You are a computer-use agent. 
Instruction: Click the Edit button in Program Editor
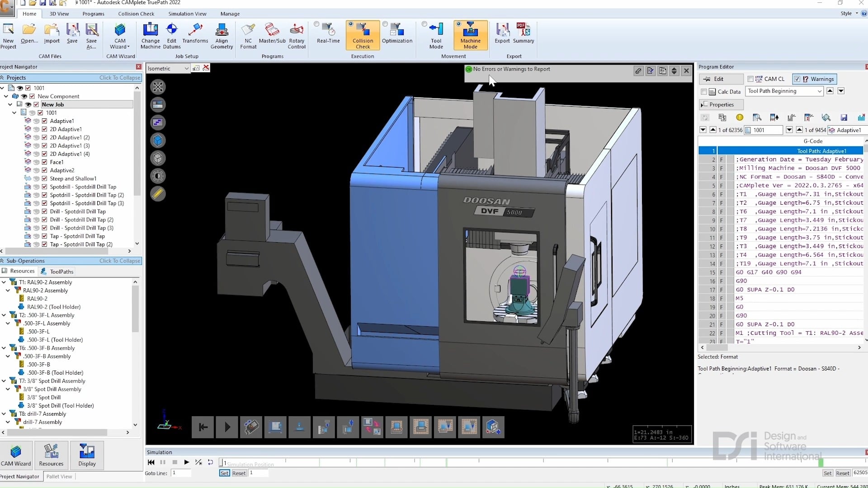click(721, 79)
